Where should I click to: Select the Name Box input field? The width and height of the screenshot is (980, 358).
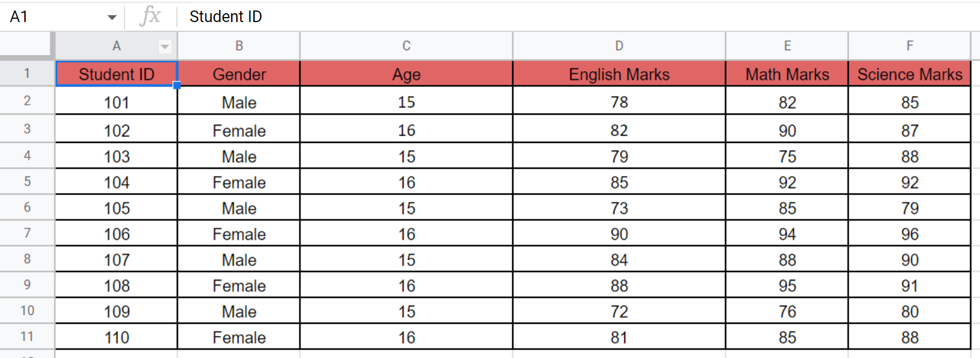(50, 16)
